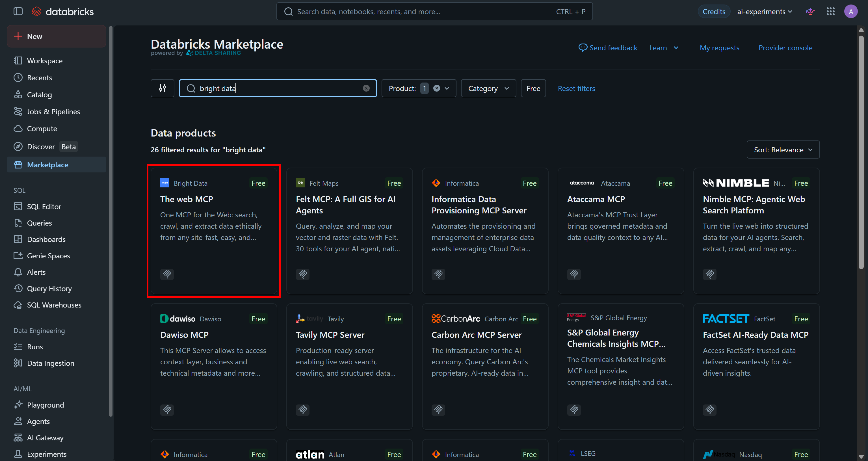Open the user avatar menu
Screen dimensions: 868x461
851,12
